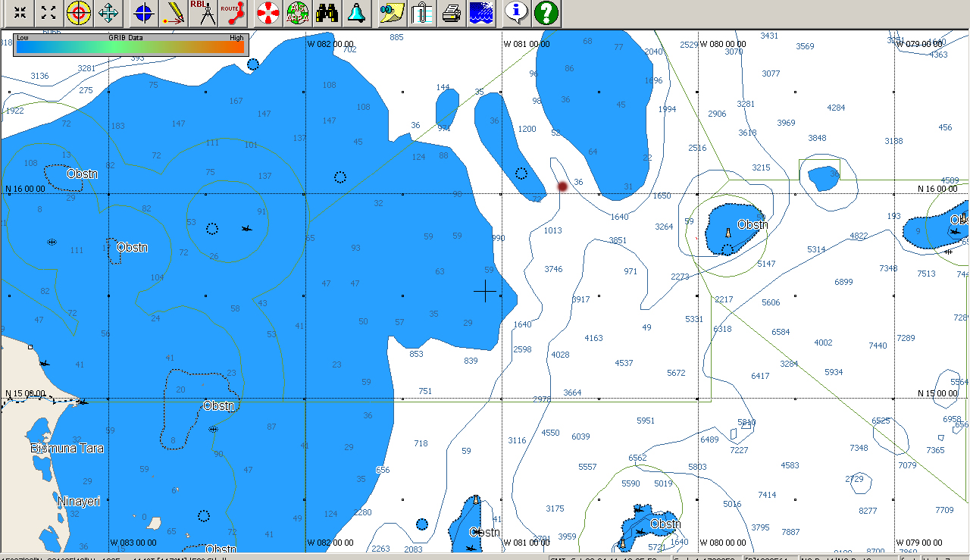Toggle the AIS ARPA targets button
Viewport: 970px width, 560px height.
pos(299,13)
